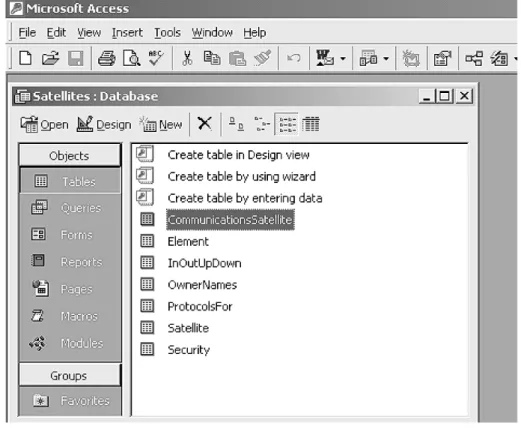Click the Cut scissors icon
This screenshot has height=429, width=521.
pos(187,59)
